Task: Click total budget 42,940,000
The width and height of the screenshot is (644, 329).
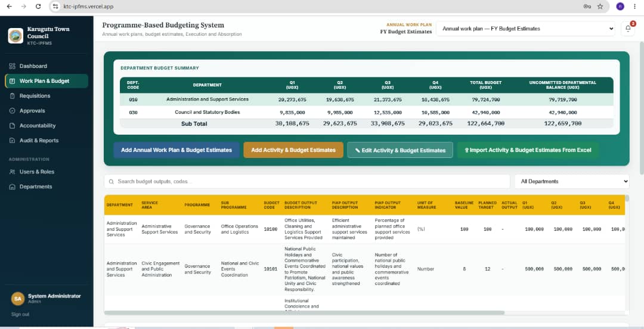Action: [486, 112]
